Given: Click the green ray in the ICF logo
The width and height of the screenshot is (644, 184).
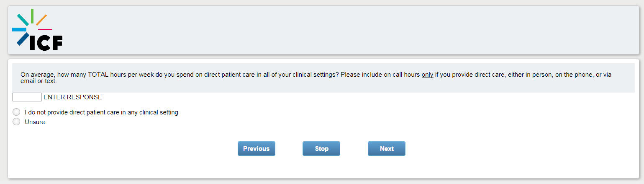Looking at the screenshot, I should [32, 16].
